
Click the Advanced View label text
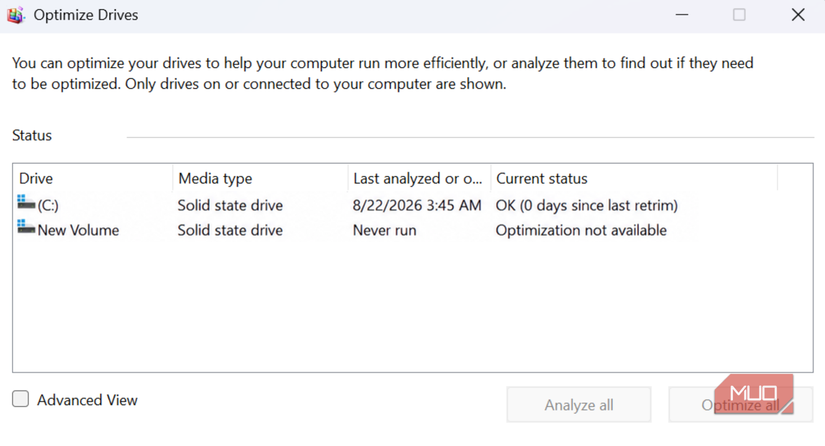click(87, 400)
